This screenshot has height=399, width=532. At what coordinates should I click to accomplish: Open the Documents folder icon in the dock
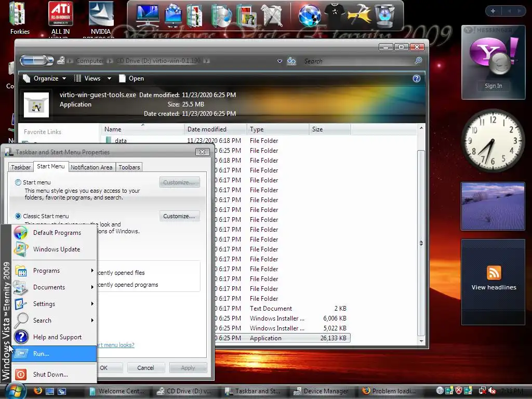tap(194, 15)
